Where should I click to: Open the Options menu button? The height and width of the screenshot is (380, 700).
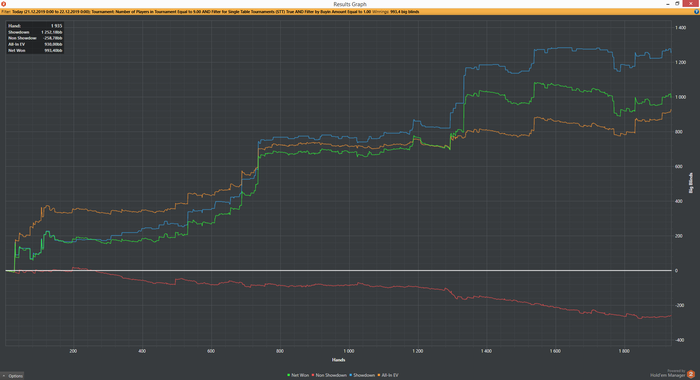click(12, 376)
